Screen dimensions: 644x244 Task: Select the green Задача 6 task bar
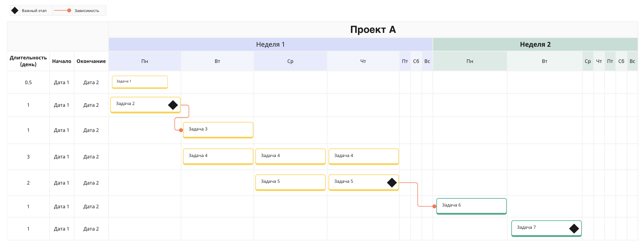pyautogui.click(x=471, y=206)
